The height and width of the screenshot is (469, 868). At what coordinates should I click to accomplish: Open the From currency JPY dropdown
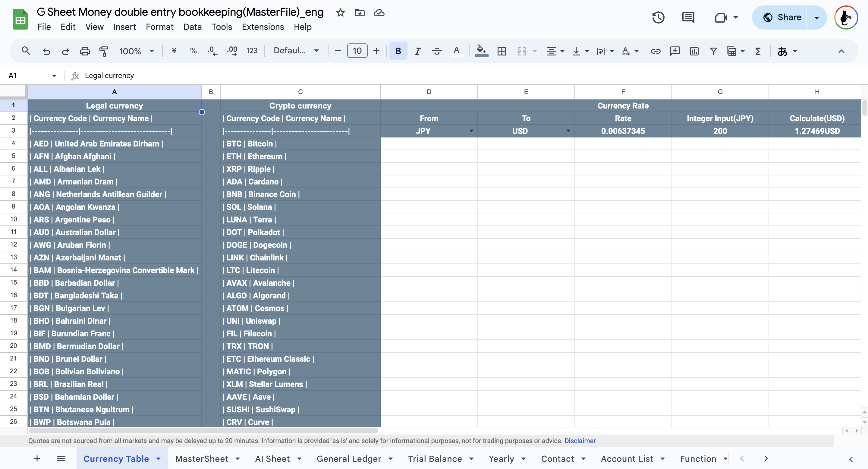(x=471, y=131)
